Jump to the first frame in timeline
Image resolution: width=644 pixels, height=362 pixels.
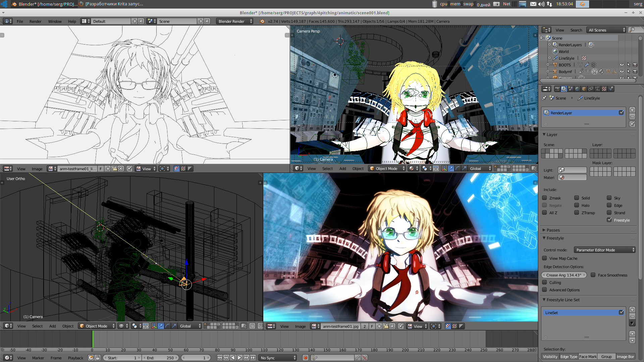point(219,358)
